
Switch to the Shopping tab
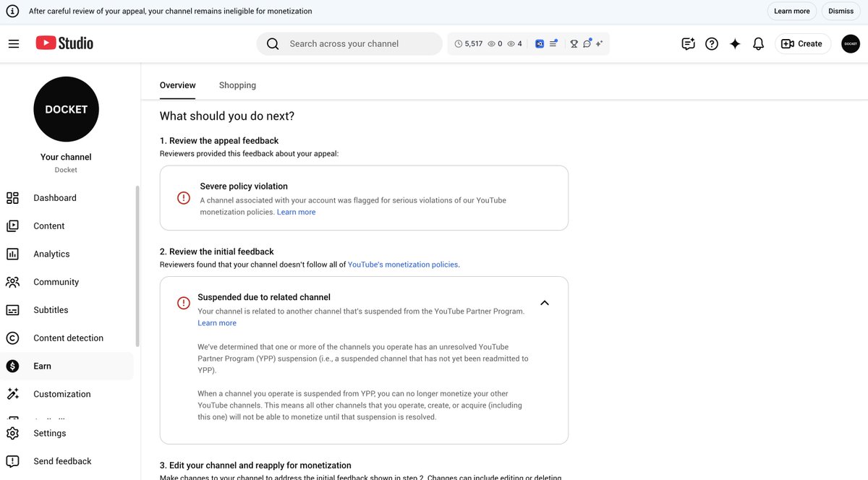(237, 85)
